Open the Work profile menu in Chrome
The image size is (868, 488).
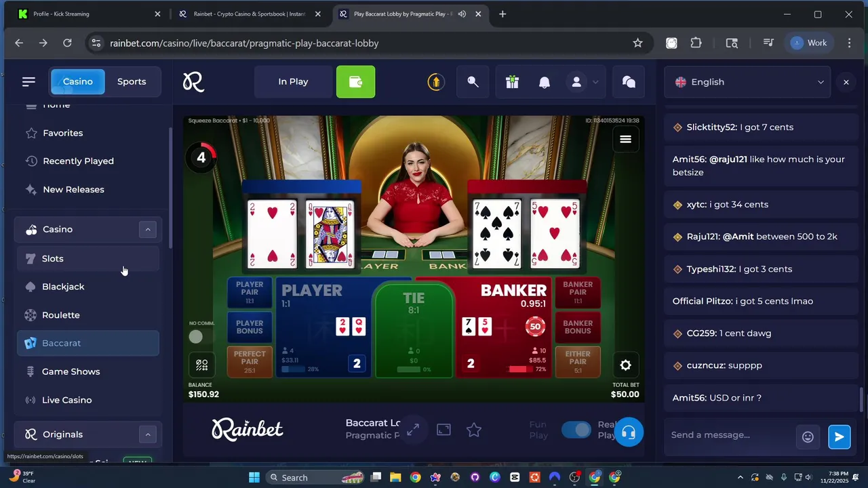click(809, 43)
